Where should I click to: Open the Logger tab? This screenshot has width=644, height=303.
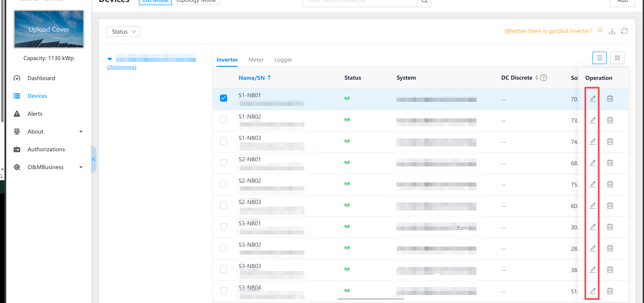[x=283, y=60]
